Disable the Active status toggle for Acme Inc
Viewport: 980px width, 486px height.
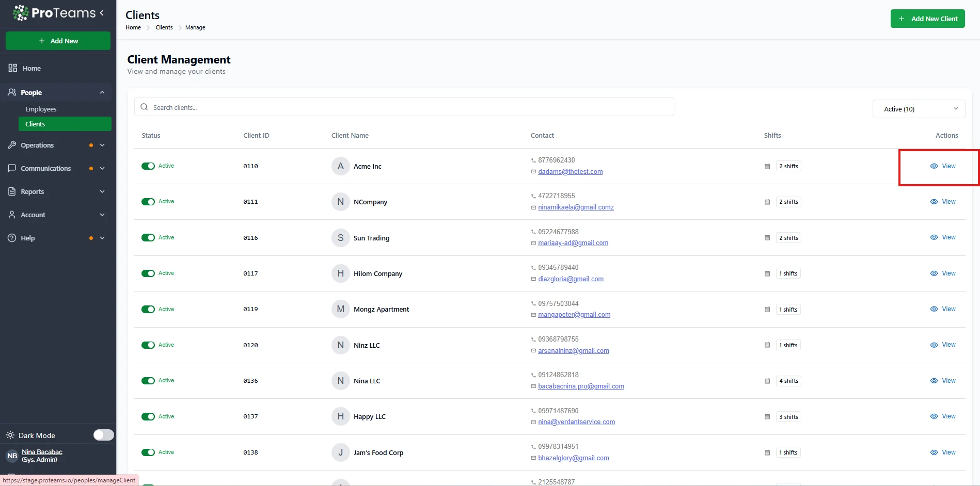pyautogui.click(x=148, y=166)
